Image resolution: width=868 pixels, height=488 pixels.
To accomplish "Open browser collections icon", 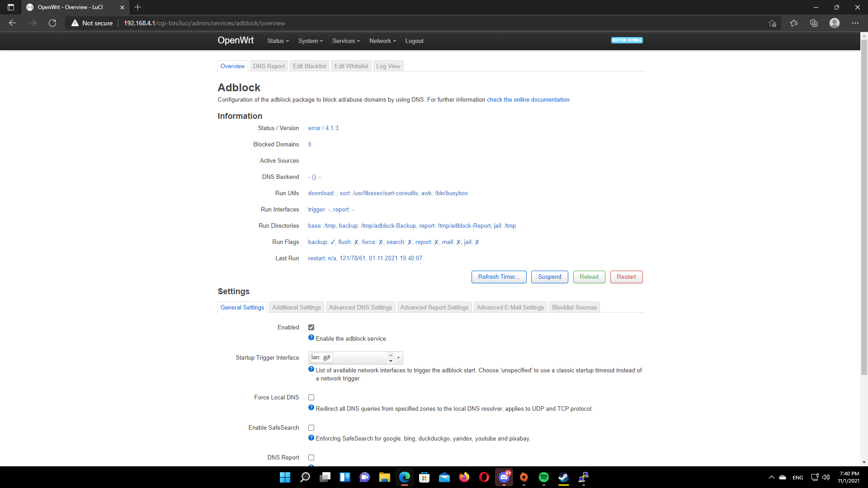I will pyautogui.click(x=814, y=23).
